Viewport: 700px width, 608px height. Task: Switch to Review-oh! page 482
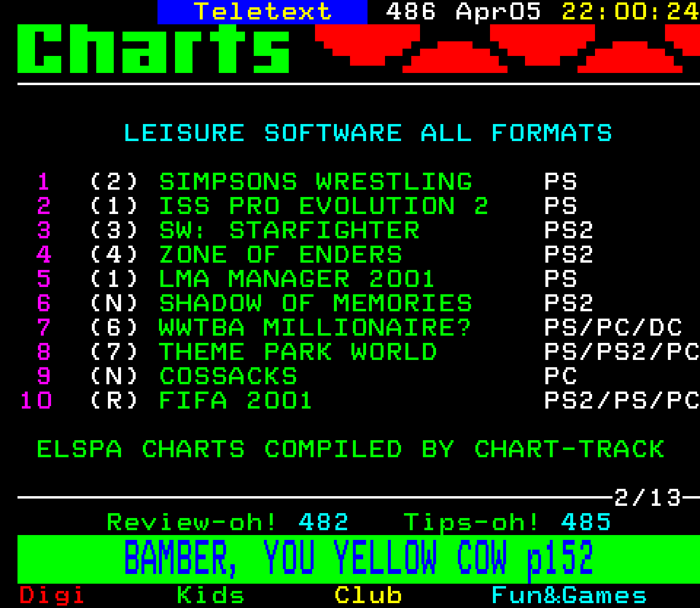click(x=226, y=522)
